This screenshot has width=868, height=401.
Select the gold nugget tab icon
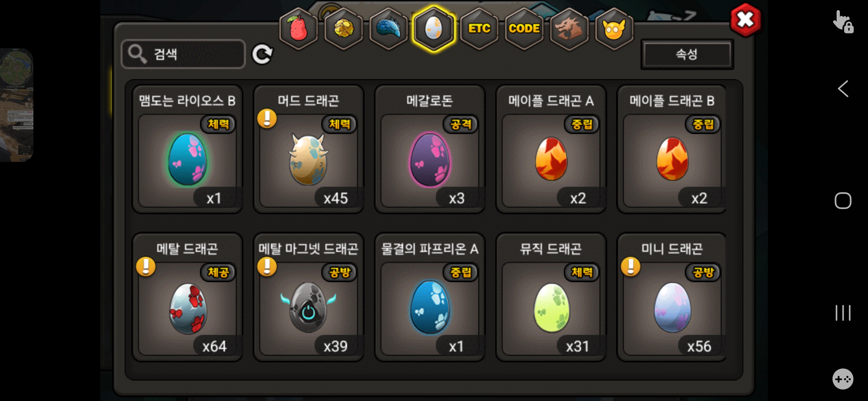(x=343, y=29)
